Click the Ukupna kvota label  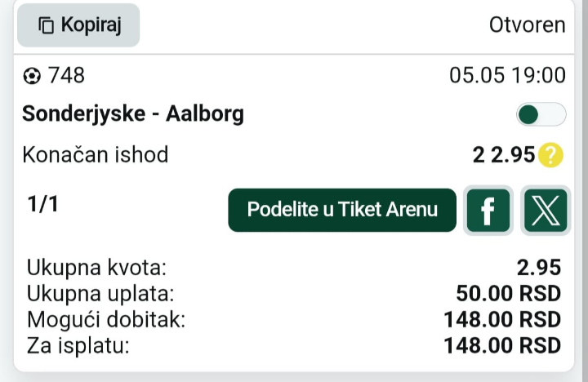(96, 268)
